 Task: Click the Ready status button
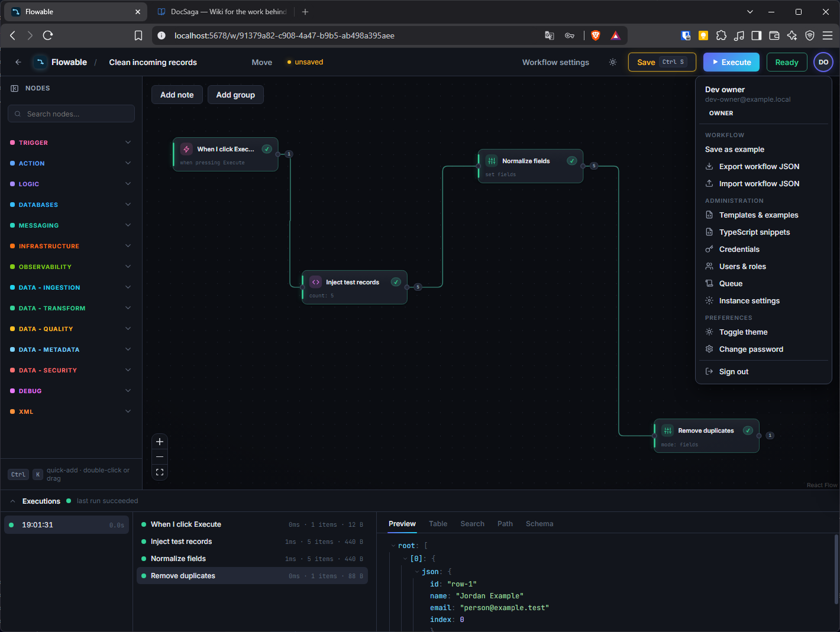click(x=787, y=62)
